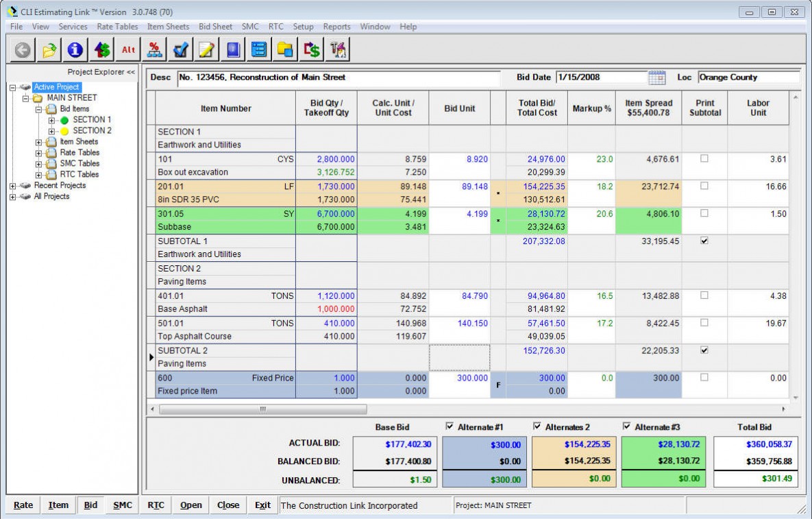Collapse the MAIN STREET tree node
This screenshot has width=812, height=519.
[25, 98]
